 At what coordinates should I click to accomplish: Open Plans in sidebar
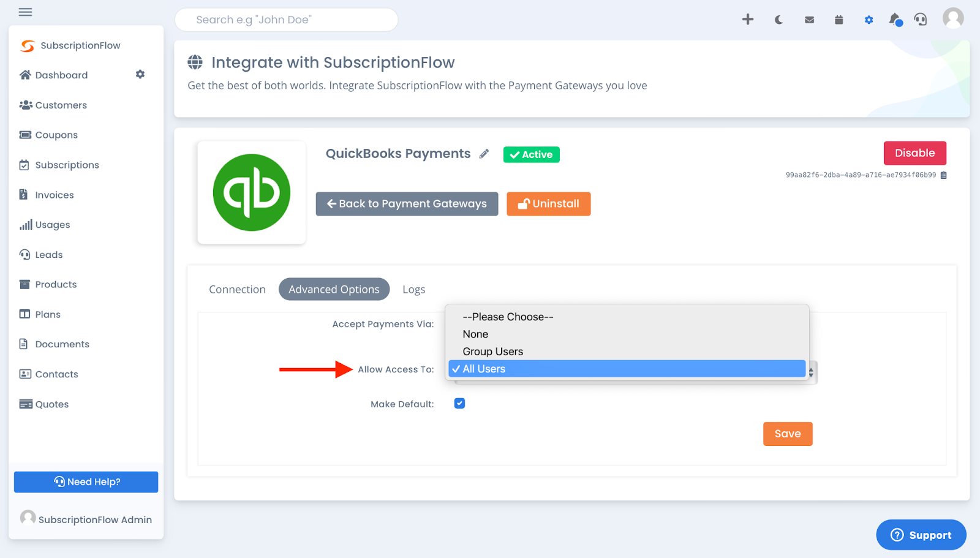40,314
